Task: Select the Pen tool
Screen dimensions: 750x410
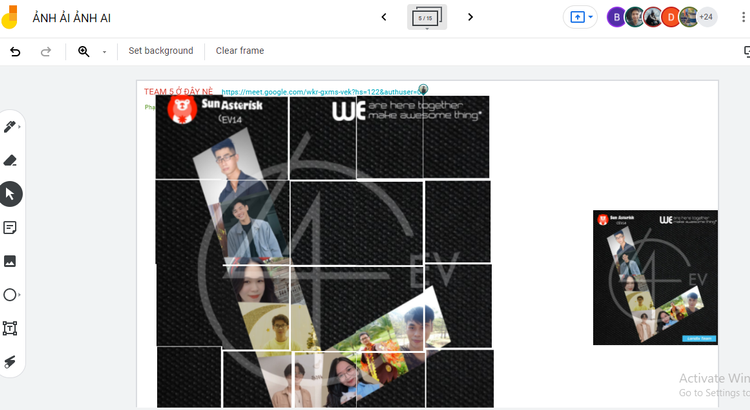Action: click(10, 127)
